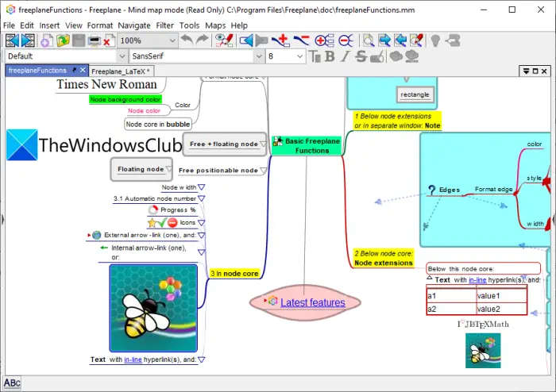Select table cell value1
This screenshot has height=392, width=556.
(501, 296)
